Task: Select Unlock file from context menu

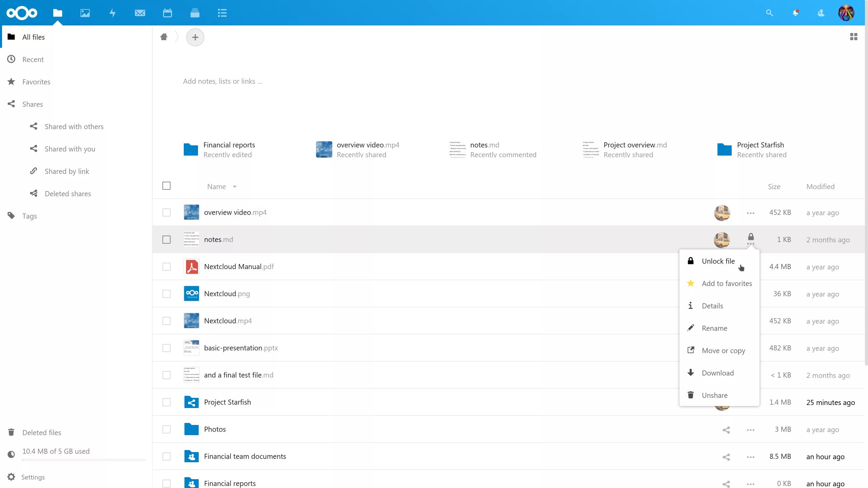Action: [718, 260]
